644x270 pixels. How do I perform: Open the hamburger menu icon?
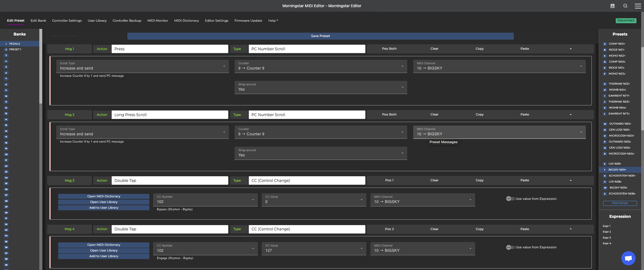[637, 6]
